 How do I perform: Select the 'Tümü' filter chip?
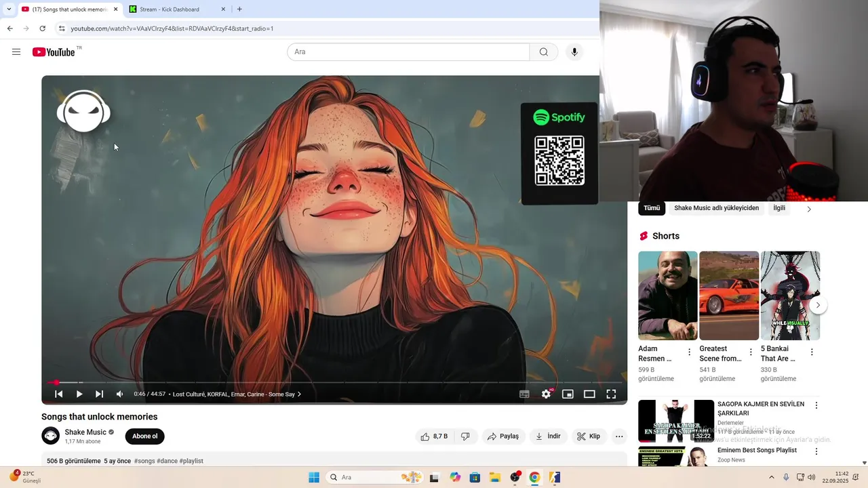coord(652,208)
